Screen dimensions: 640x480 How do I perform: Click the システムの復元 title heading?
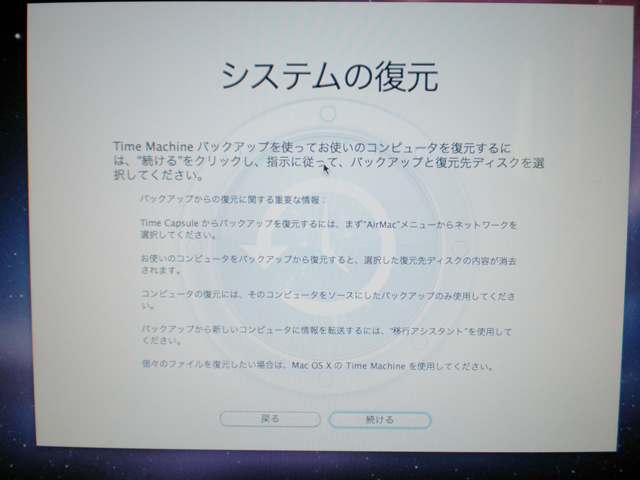tap(329, 76)
